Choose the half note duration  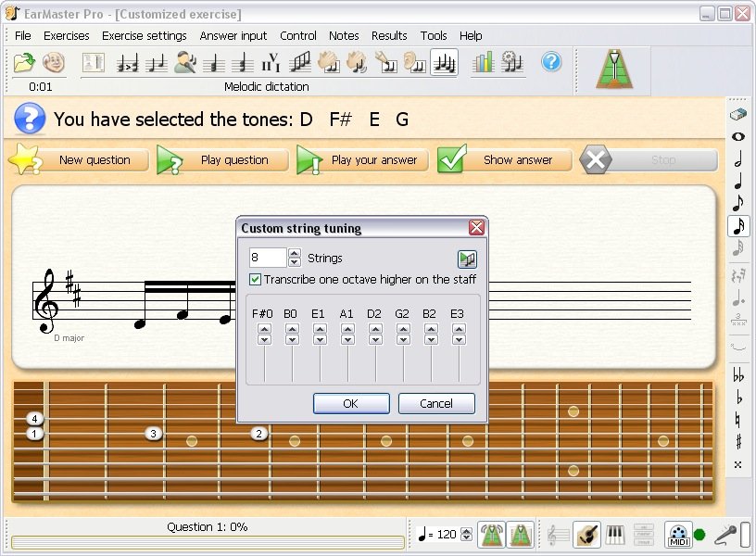pos(737,158)
